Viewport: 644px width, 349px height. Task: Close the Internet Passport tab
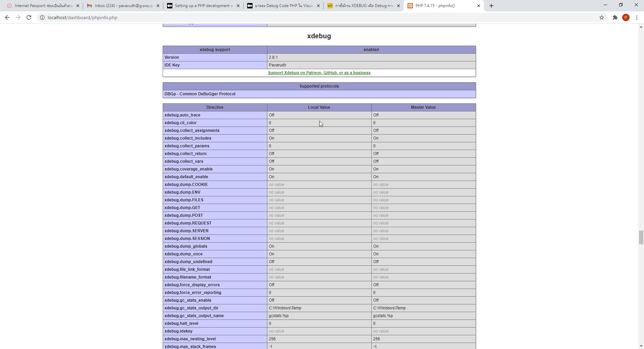point(77,6)
